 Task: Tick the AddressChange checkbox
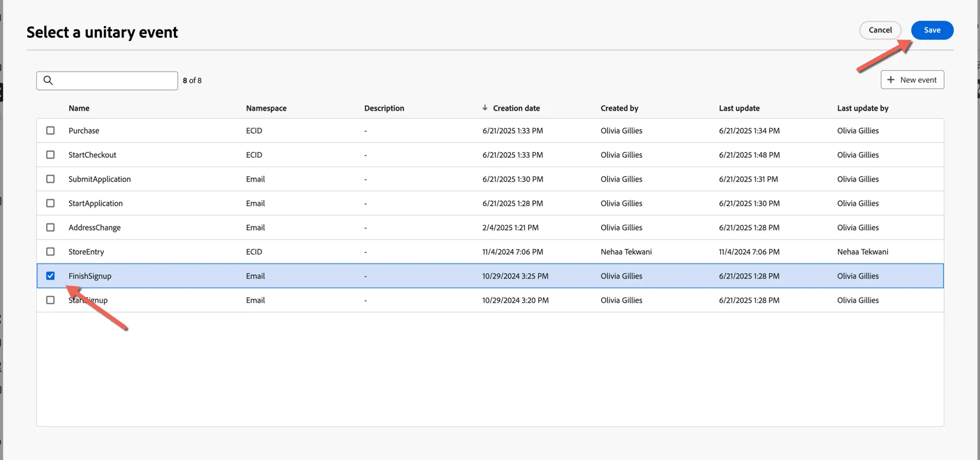click(x=50, y=228)
